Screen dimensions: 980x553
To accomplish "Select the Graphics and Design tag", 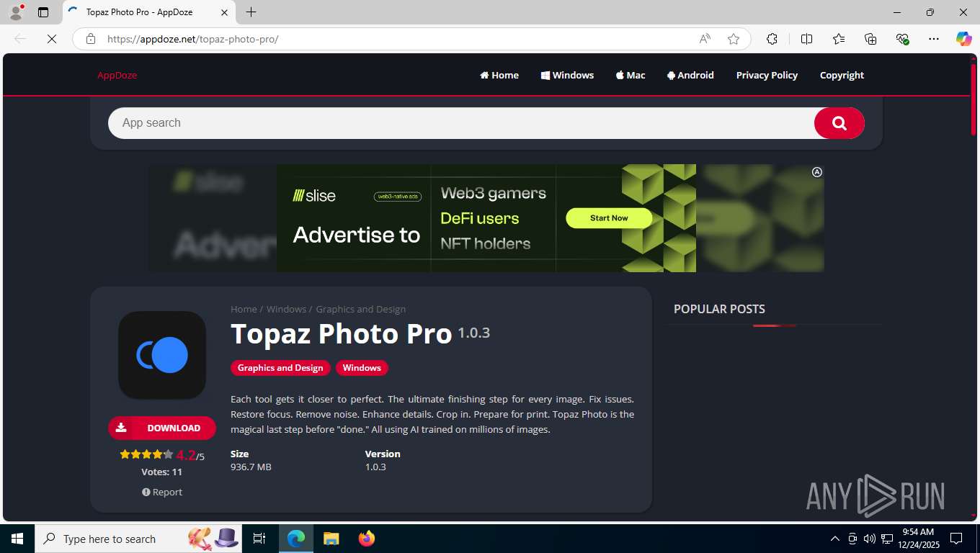I will (280, 368).
